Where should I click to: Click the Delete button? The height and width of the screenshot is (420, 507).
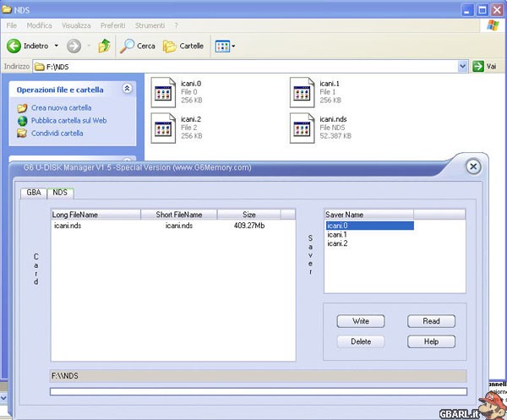[x=361, y=341]
